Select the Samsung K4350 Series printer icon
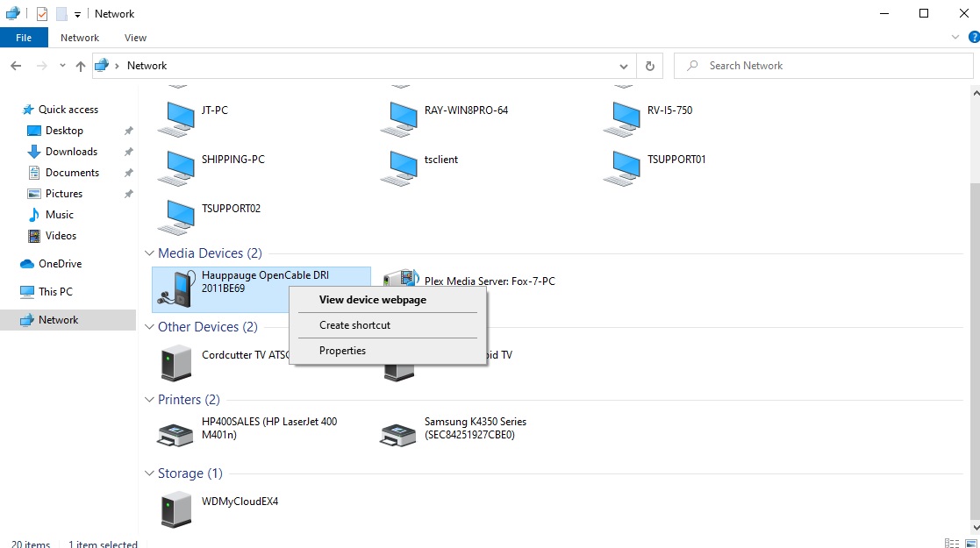This screenshot has height=548, width=980. [398, 432]
